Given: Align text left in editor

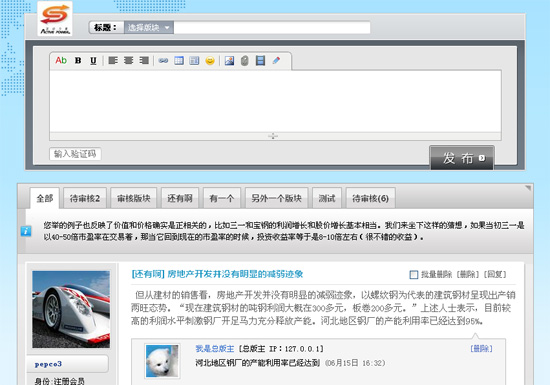Looking at the screenshot, I should (113, 60).
